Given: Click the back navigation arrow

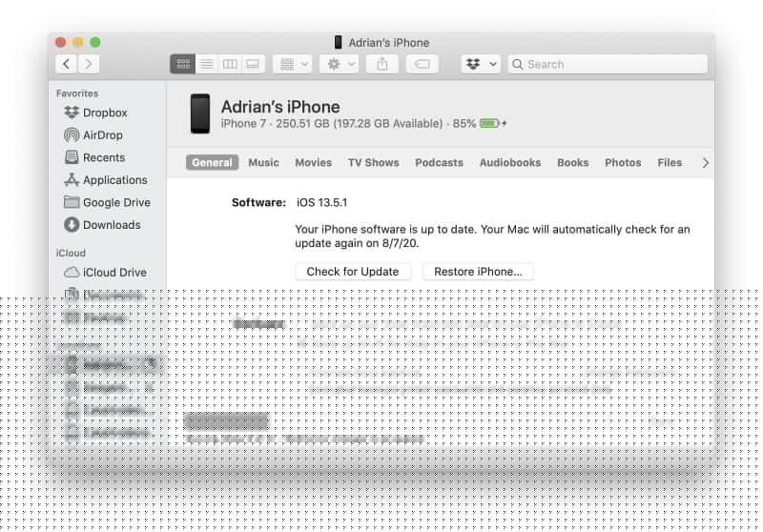Looking at the screenshot, I should [x=66, y=64].
